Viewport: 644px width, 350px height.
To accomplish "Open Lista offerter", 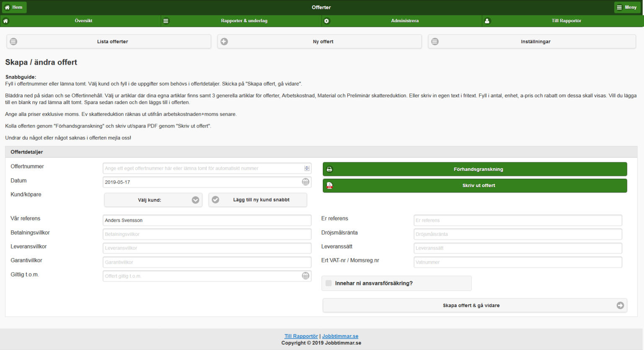I will [108, 41].
